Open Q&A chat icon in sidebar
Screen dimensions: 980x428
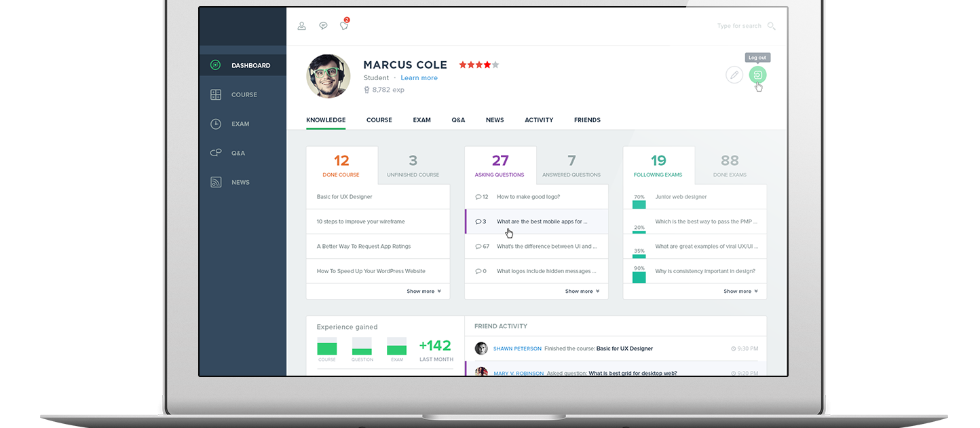pos(216,153)
